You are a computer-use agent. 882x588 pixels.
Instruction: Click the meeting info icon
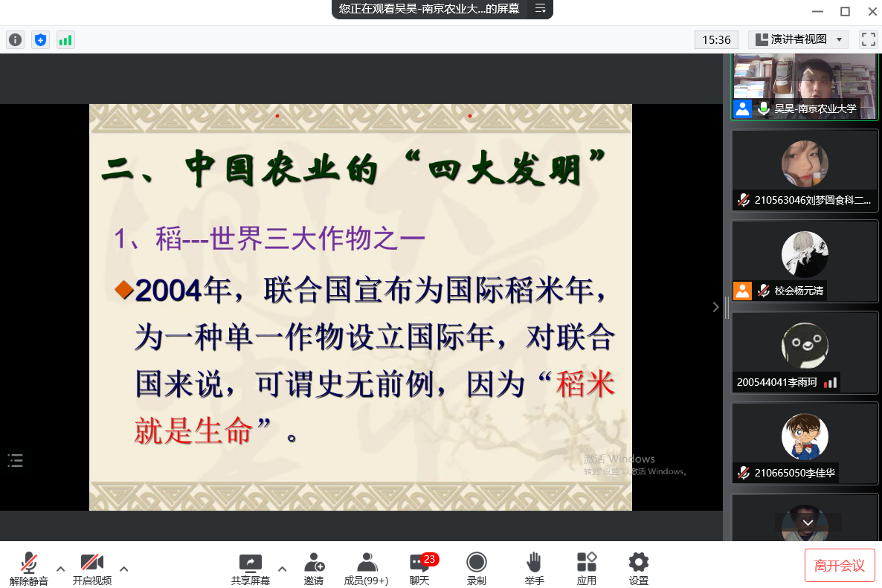click(x=15, y=40)
